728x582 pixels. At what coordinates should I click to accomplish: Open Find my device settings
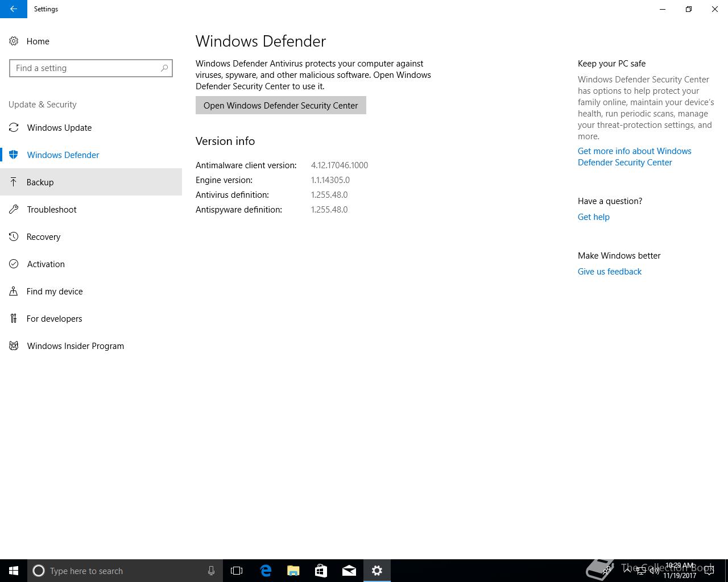point(91,291)
